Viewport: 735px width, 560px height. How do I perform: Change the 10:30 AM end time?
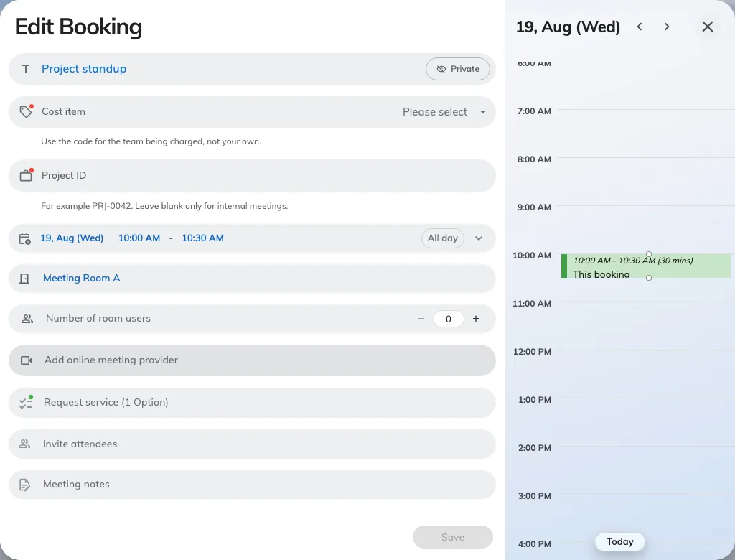click(202, 238)
